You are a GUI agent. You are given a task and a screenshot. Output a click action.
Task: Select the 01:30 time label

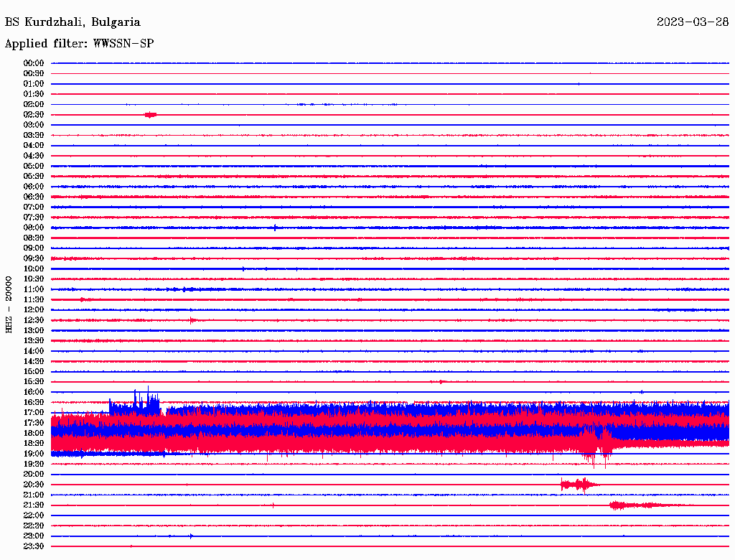(x=34, y=94)
